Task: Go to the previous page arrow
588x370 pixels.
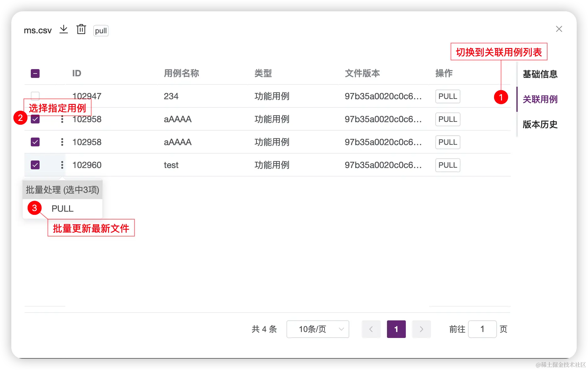Action: [371, 329]
